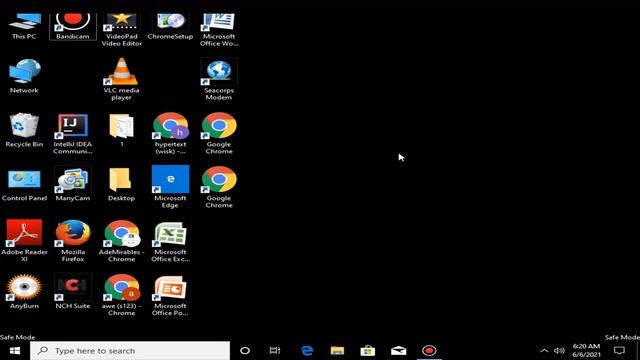Screen dimensions: 640x360
Task: Select the This PC icon
Action: tap(24, 26)
